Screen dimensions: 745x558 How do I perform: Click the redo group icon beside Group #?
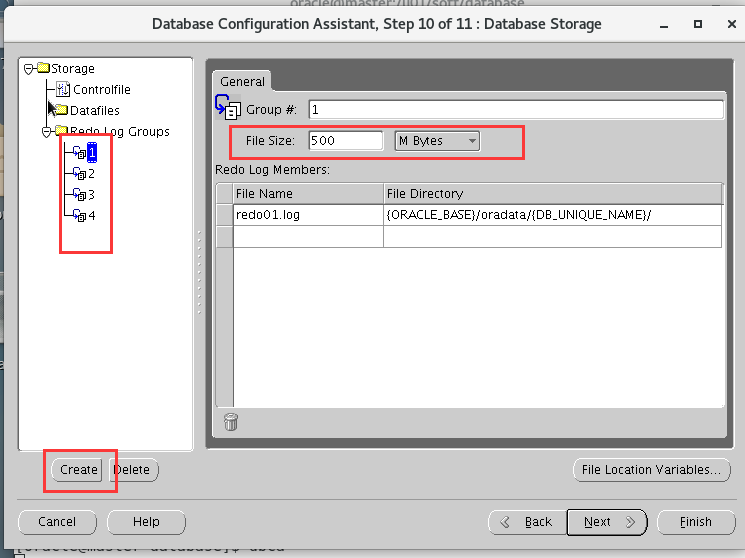228,107
